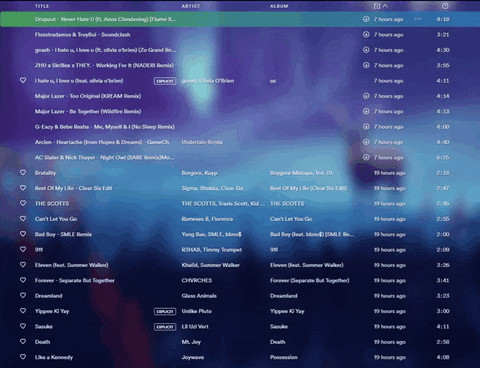
Task: Open album 'us'
Action: click(x=273, y=81)
